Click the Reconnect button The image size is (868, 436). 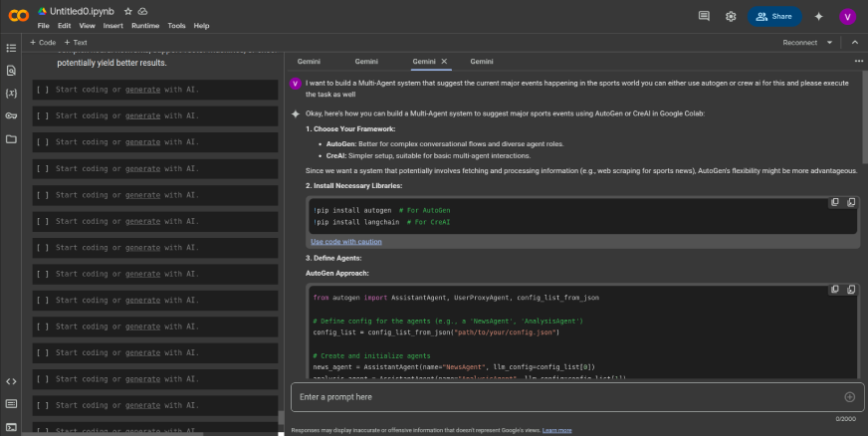tap(800, 43)
